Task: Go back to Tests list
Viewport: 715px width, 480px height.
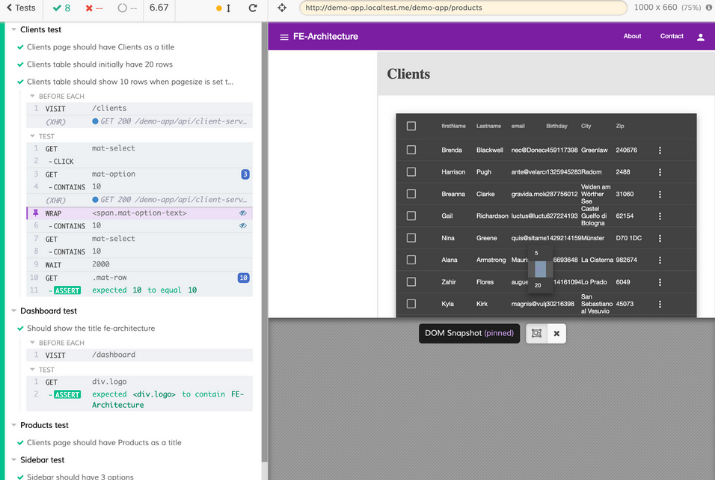Action: pos(20,8)
